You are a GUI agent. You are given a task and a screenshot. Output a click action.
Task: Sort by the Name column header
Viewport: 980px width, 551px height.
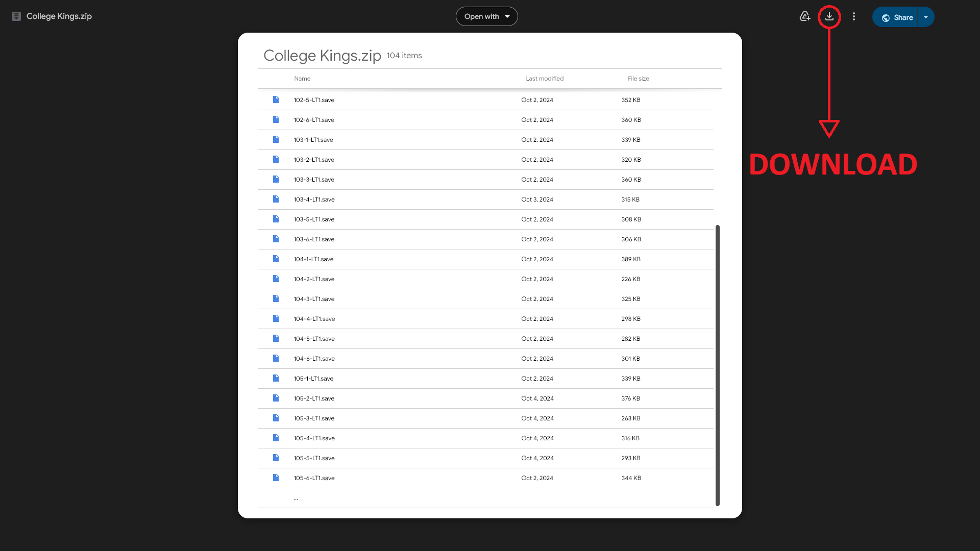tap(302, 79)
